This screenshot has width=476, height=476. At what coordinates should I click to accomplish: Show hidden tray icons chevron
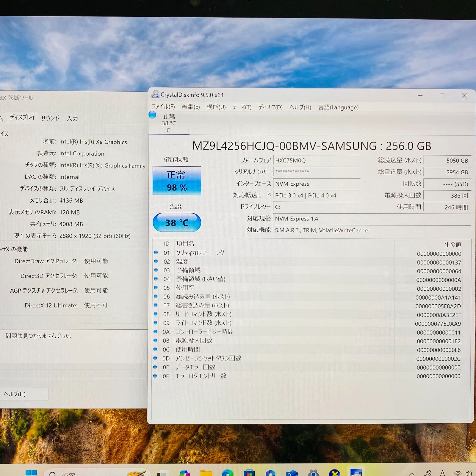click(412, 473)
